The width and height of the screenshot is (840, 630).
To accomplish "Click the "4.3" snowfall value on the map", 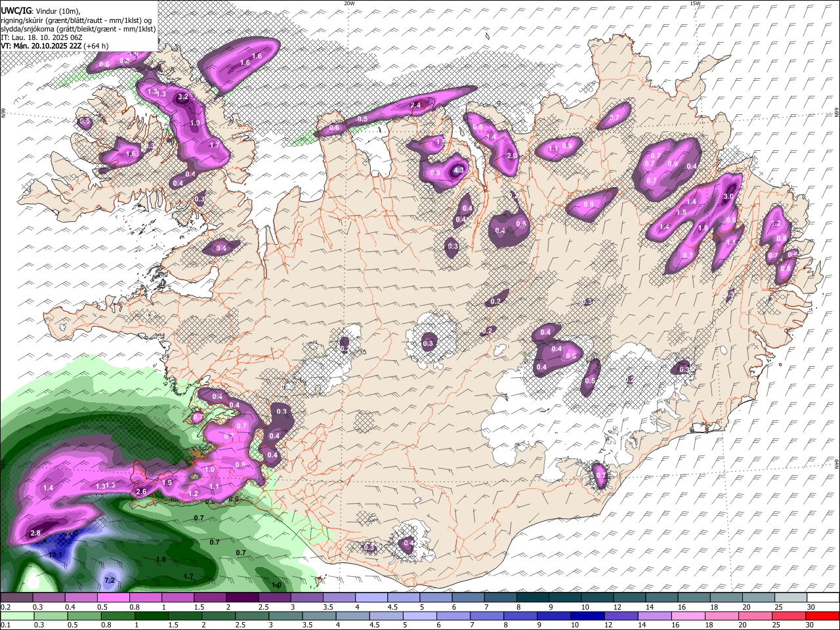I will pyautogui.click(x=459, y=170).
